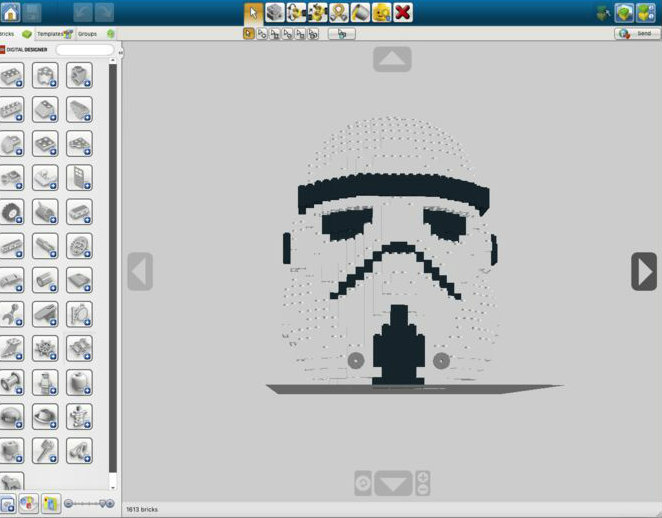The image size is (662, 518).
Task: Click the palette scroll-up arrow
Action: pos(113,61)
